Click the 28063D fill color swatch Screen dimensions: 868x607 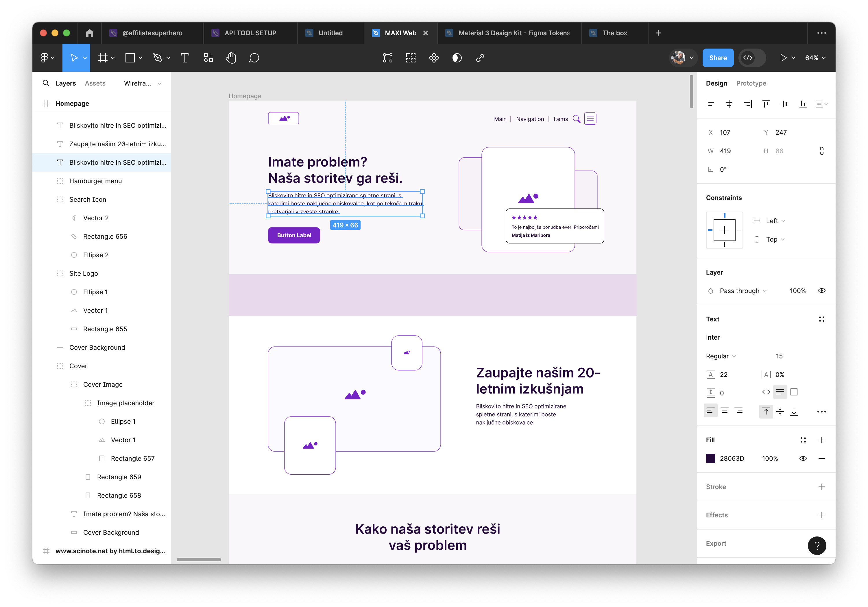pos(710,458)
